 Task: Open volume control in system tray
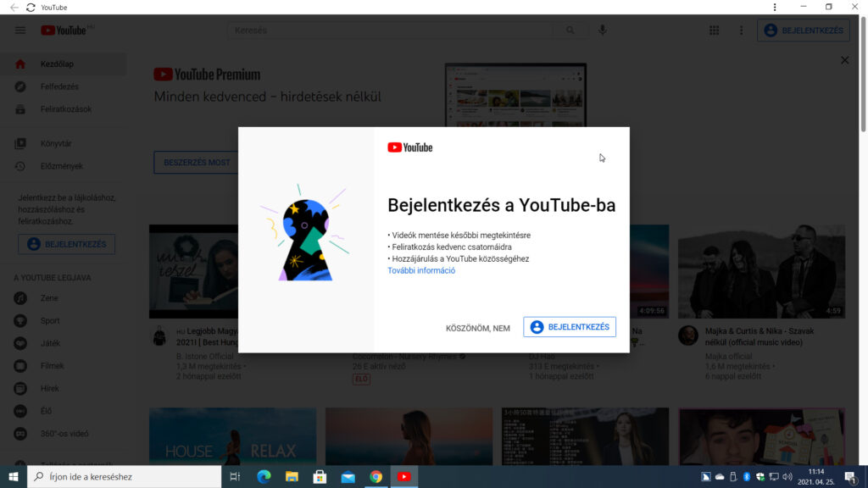tap(787, 476)
